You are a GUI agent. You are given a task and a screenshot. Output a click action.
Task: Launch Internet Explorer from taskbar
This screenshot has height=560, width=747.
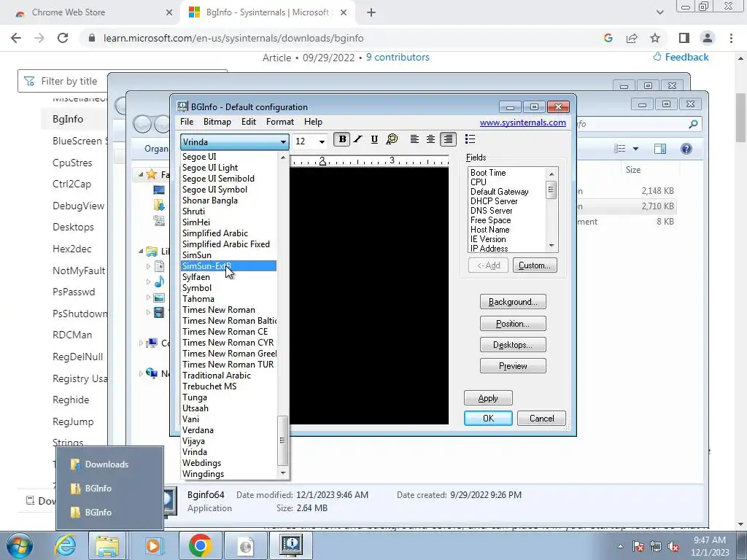click(65, 545)
